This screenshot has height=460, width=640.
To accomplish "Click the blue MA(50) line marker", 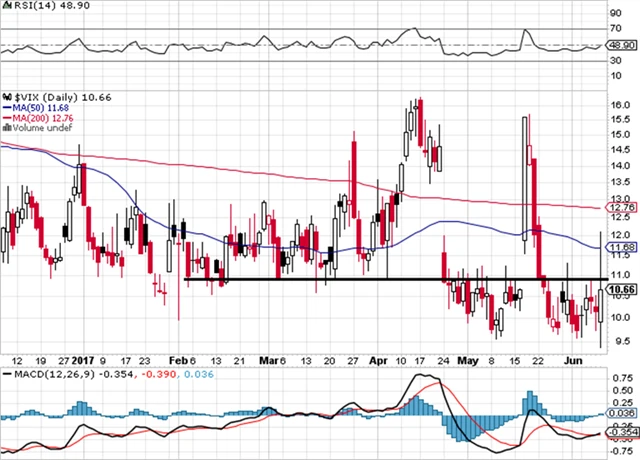I will coord(5,105).
